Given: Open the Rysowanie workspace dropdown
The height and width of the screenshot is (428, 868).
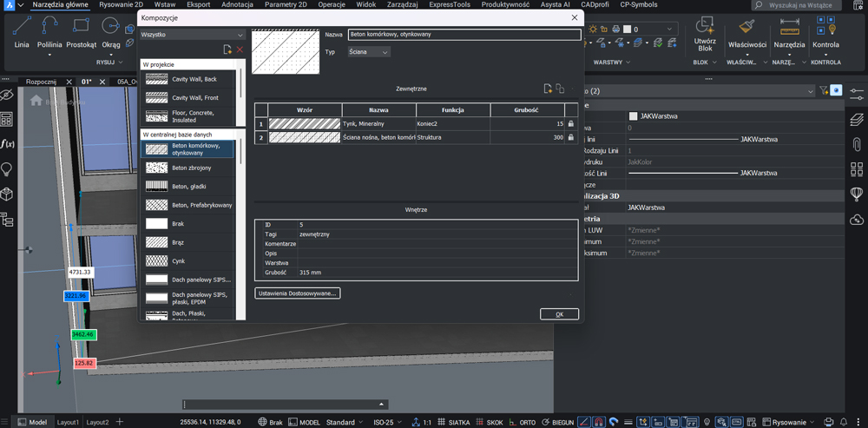Looking at the screenshot, I should (x=790, y=423).
